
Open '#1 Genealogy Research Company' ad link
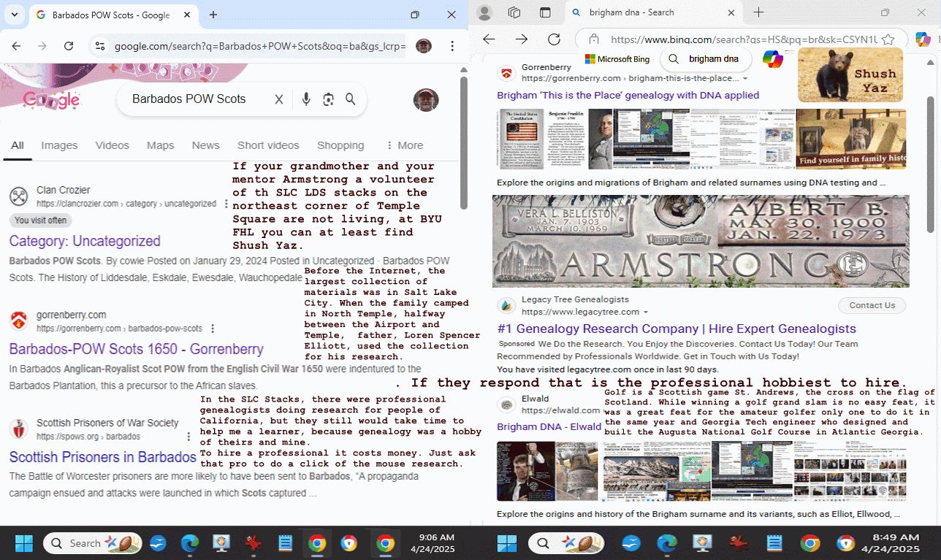click(677, 329)
